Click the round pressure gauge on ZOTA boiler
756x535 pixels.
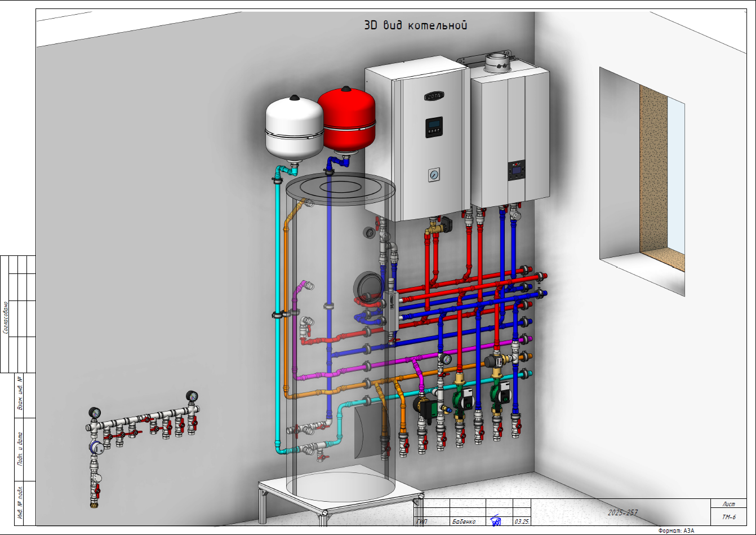click(434, 175)
